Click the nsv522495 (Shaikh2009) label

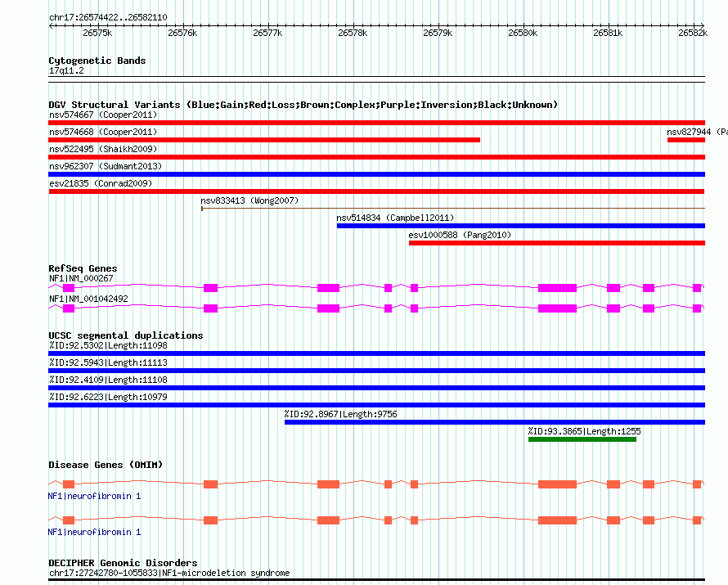click(x=103, y=149)
